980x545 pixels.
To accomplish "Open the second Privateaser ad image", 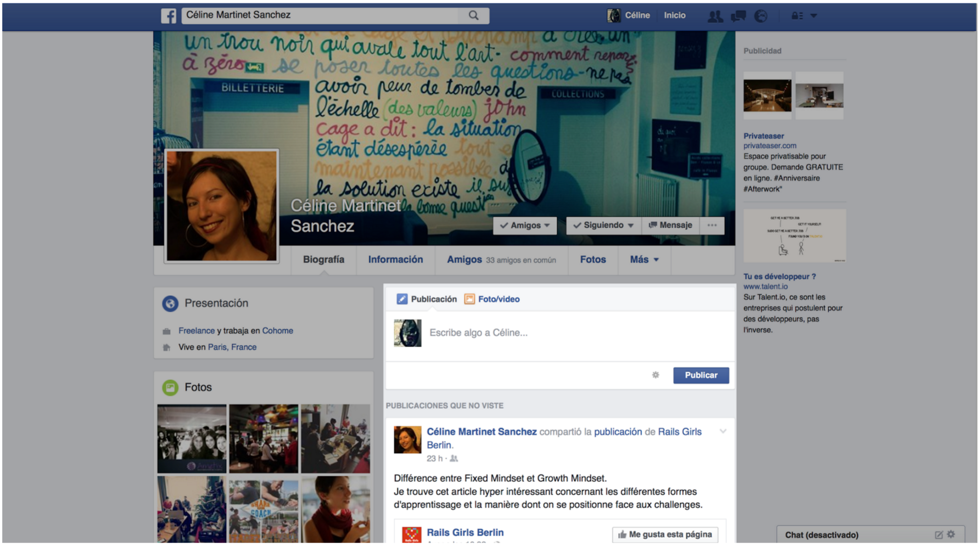I will [x=819, y=96].
